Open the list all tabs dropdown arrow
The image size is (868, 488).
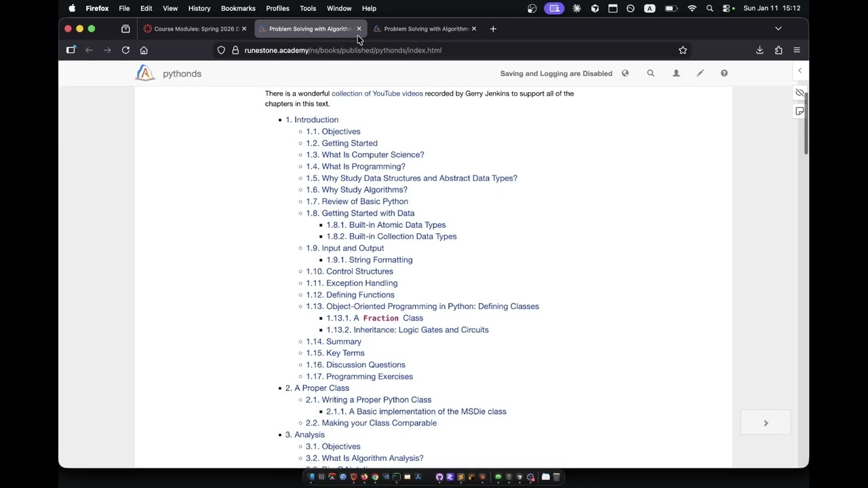point(778,28)
